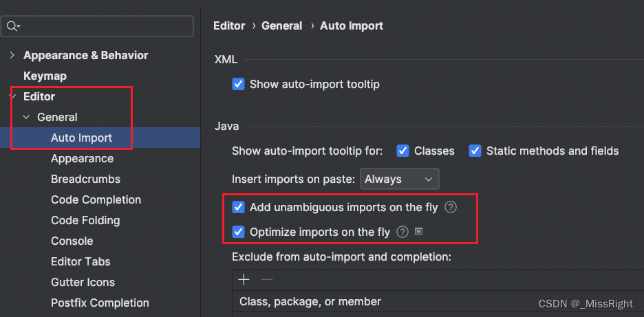Click the minus icon to remove exclusion
The image size is (644, 317).
(267, 279)
